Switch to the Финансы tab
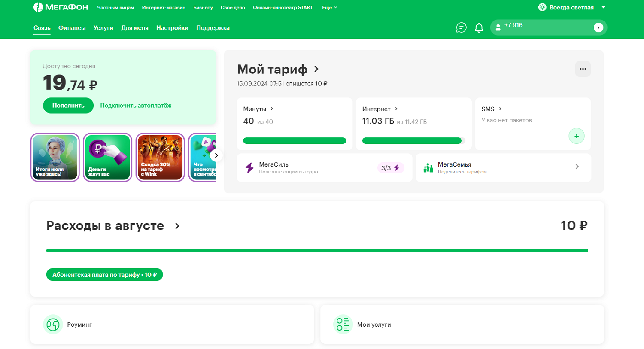Image resolution: width=644 pixels, height=349 pixels. point(72,28)
